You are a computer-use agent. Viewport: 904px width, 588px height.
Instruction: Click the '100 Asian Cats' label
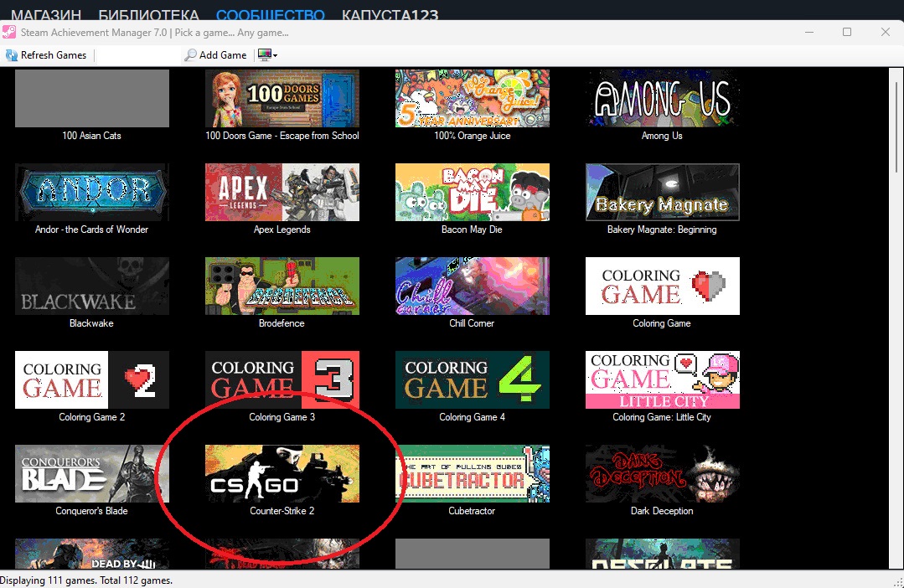click(x=91, y=136)
